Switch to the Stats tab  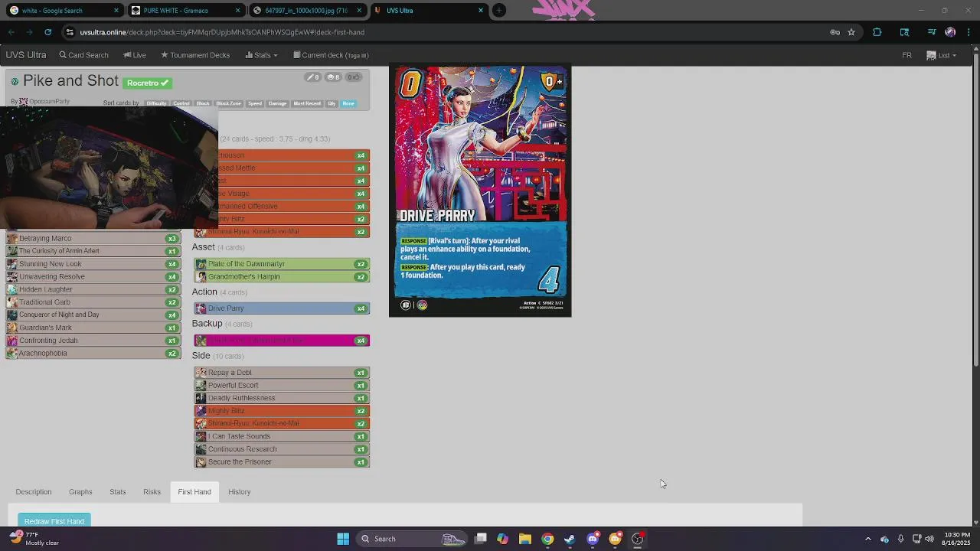point(117,492)
